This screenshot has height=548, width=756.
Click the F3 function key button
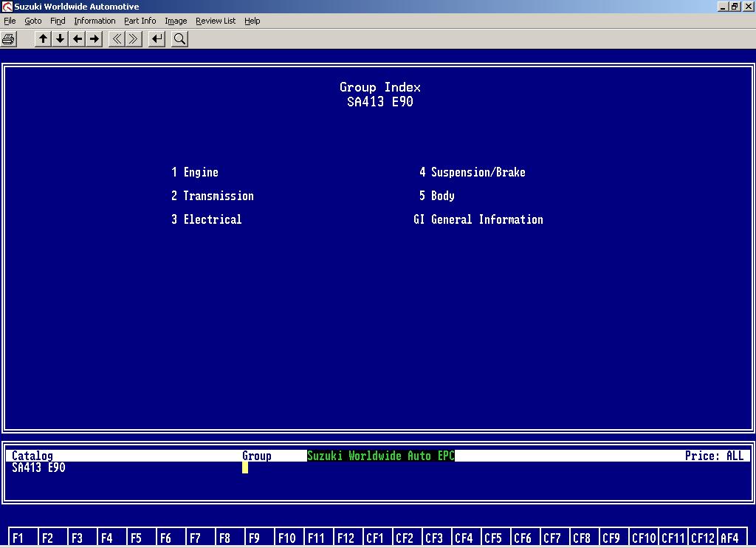point(82,538)
